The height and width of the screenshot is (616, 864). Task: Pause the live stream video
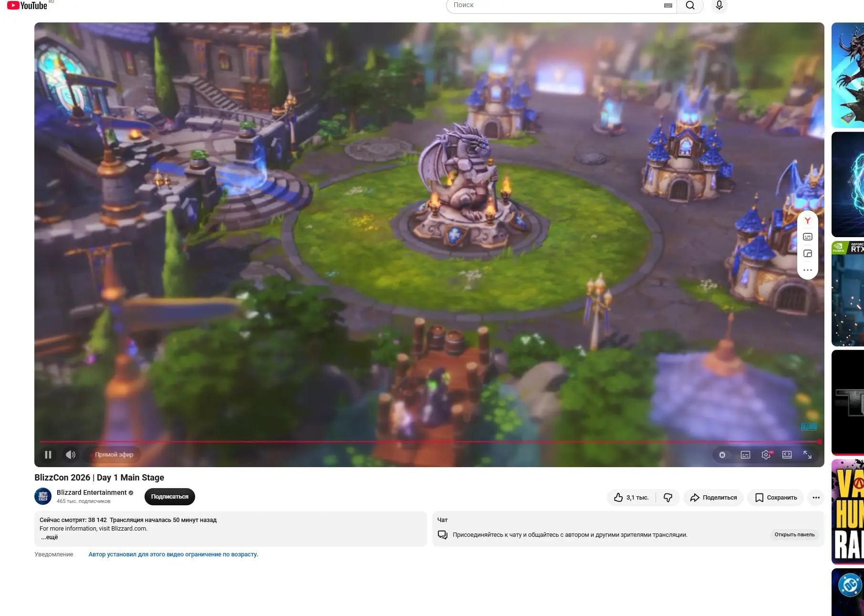48,455
